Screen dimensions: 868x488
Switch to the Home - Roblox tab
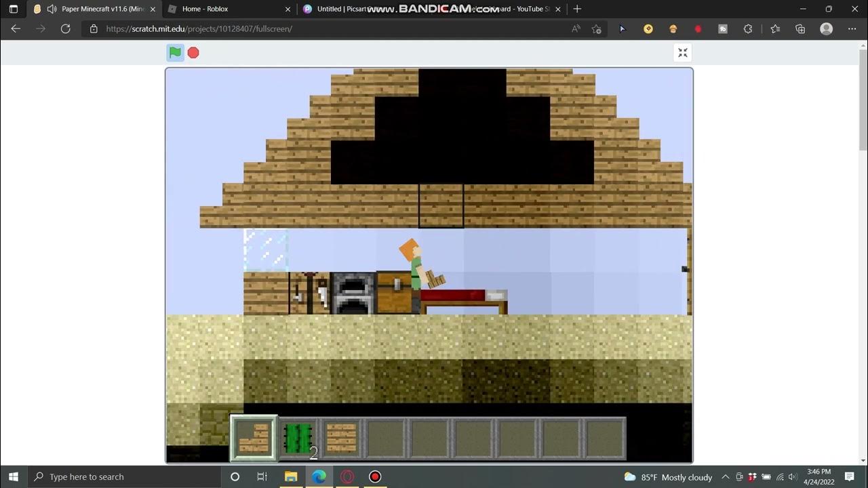pos(231,9)
